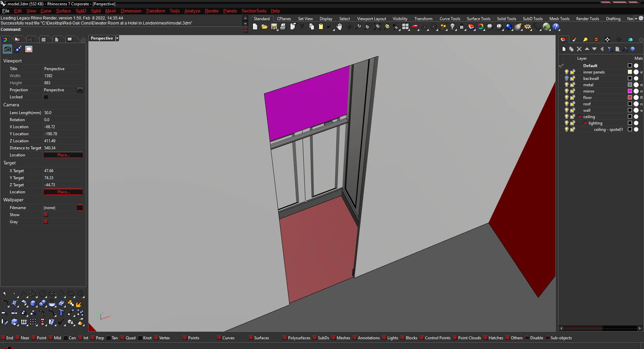Select the Text tool in the left sidebar

pos(61,312)
